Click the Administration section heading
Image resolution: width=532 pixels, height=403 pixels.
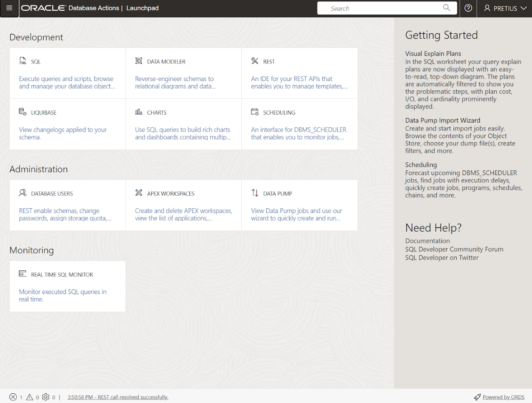(x=38, y=169)
